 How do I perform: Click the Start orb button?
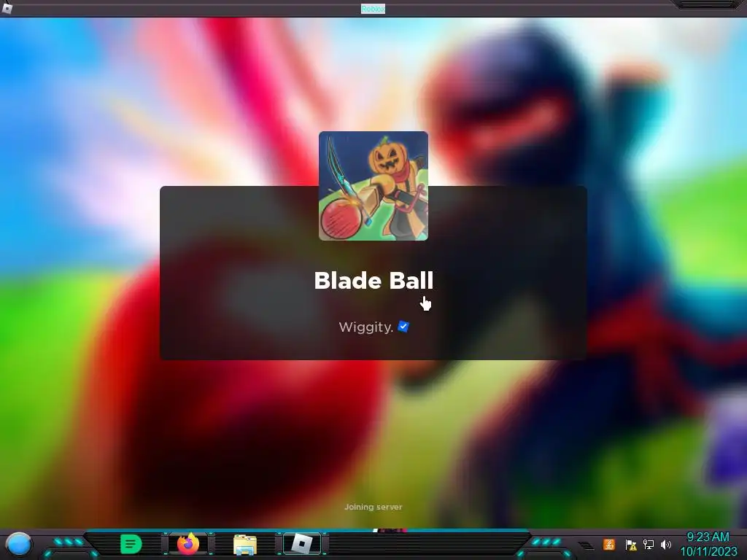pyautogui.click(x=18, y=544)
